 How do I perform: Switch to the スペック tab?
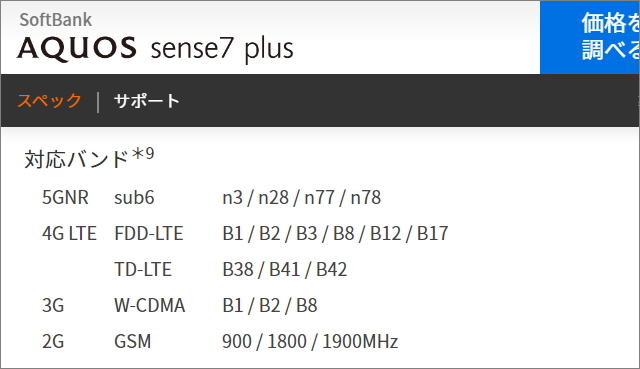tap(49, 101)
